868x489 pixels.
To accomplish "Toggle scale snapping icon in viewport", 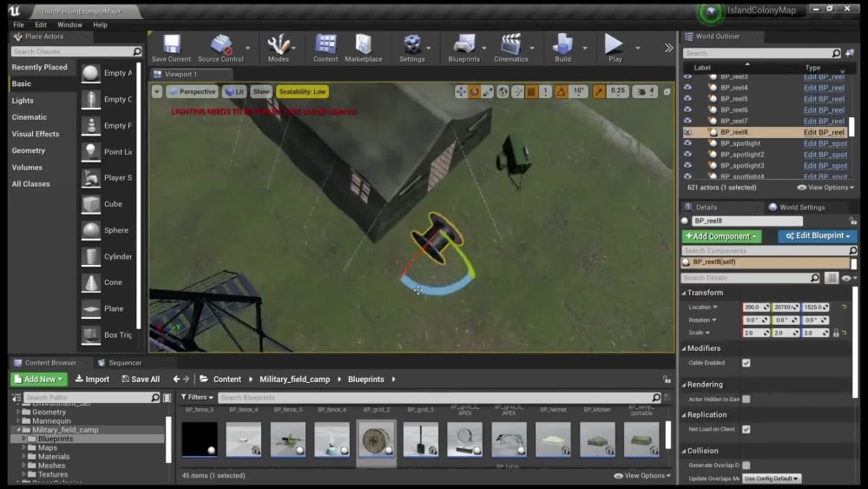I will click(599, 91).
